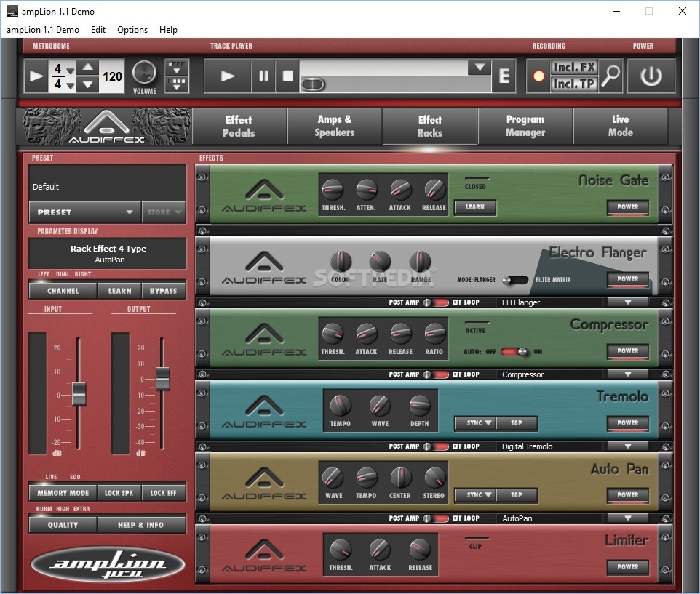This screenshot has width=700, height=594.
Task: Click the QUALITY button
Action: click(x=63, y=525)
